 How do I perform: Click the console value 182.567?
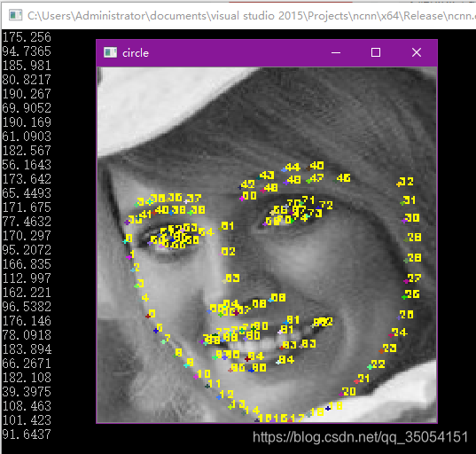27,151
